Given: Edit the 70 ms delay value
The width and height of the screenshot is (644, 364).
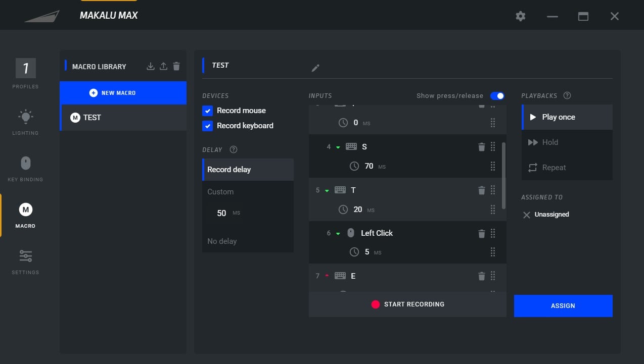Looking at the screenshot, I should click(x=369, y=166).
